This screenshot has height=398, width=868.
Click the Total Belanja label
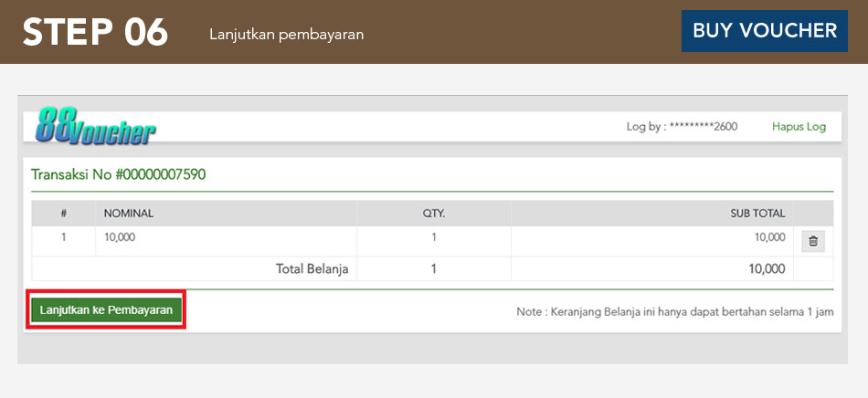312,268
